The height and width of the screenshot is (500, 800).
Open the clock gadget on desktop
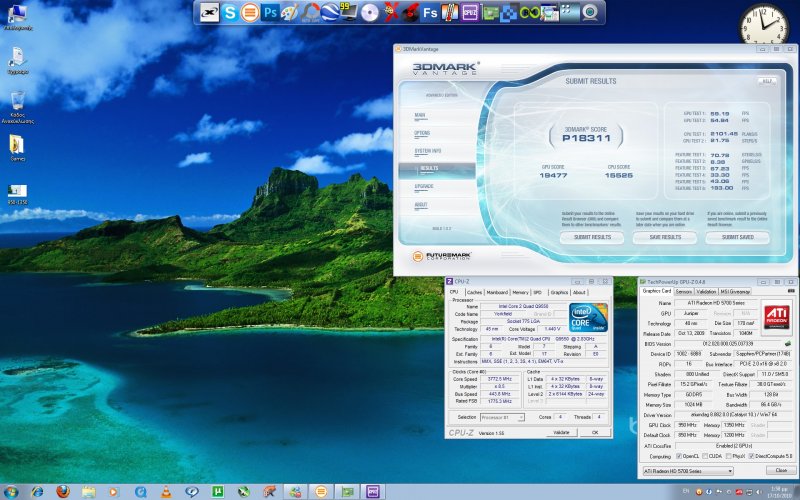click(764, 24)
